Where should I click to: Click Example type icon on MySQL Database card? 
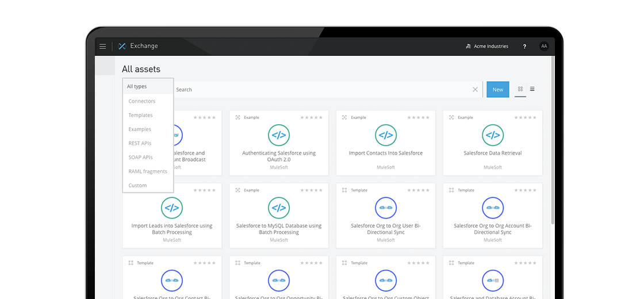pos(237,190)
